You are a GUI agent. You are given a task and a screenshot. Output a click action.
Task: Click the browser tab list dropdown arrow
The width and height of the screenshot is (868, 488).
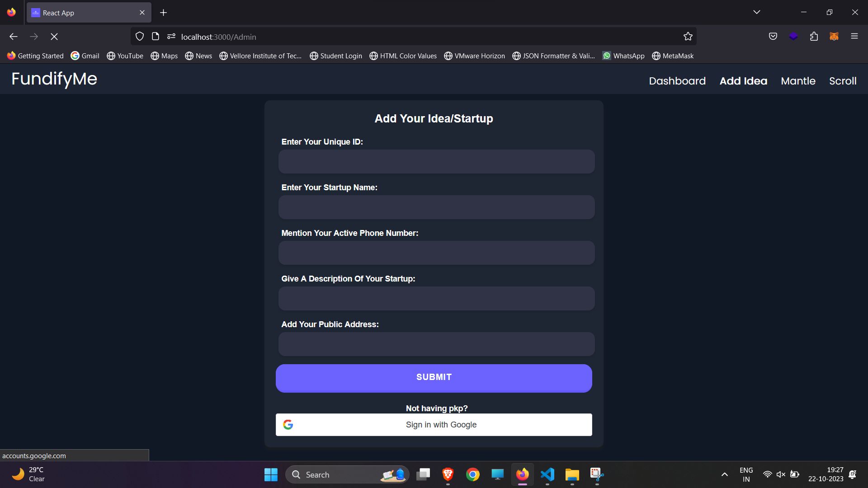pos(756,12)
